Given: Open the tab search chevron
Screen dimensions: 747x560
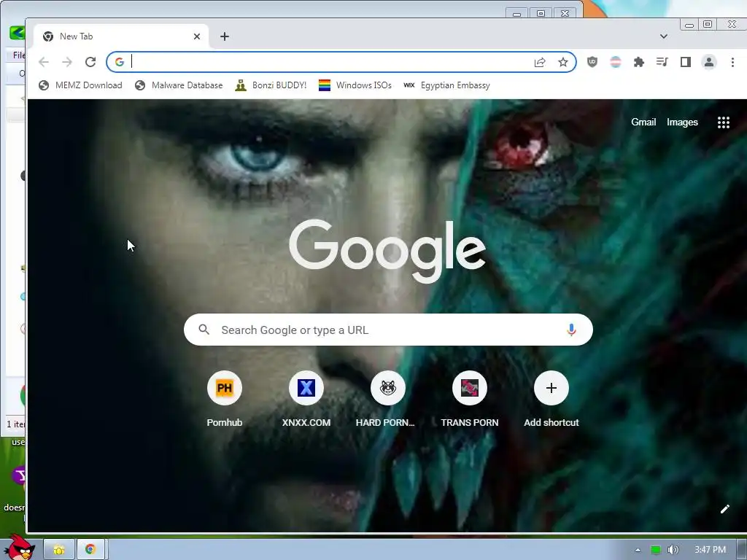Looking at the screenshot, I should pyautogui.click(x=664, y=36).
